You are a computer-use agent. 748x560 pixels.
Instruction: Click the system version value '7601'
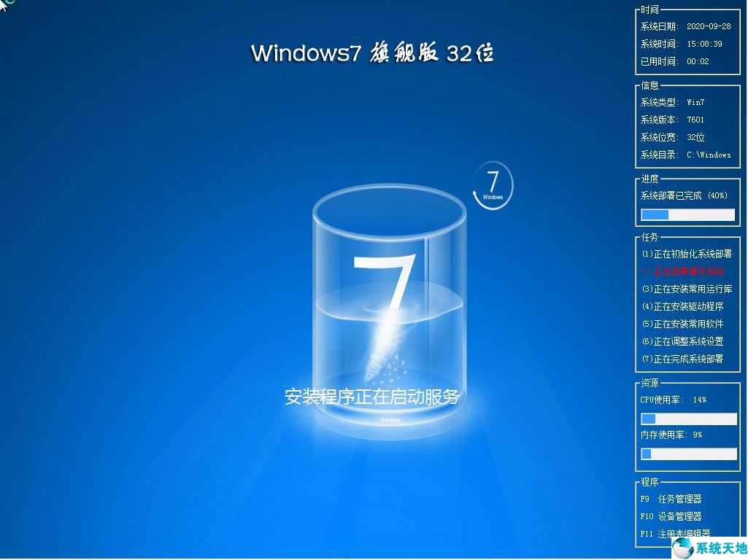(695, 120)
